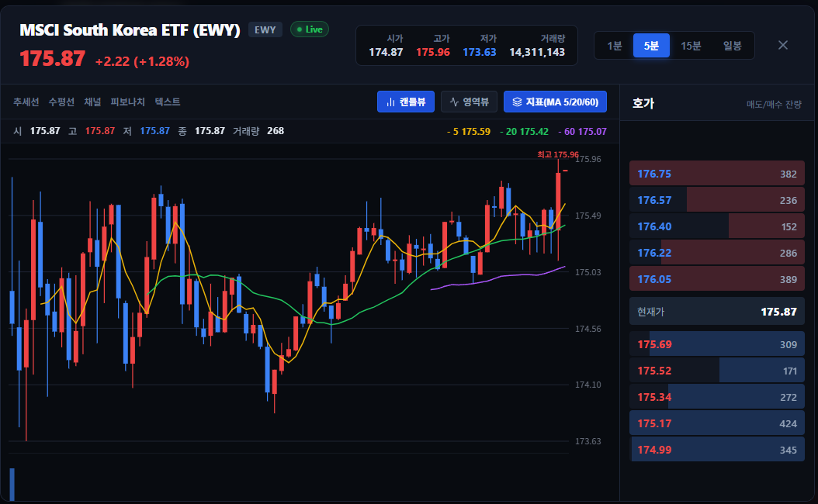This screenshot has width=818, height=504.
Task: Click the MSCI South Korea ETF title
Action: (130, 29)
